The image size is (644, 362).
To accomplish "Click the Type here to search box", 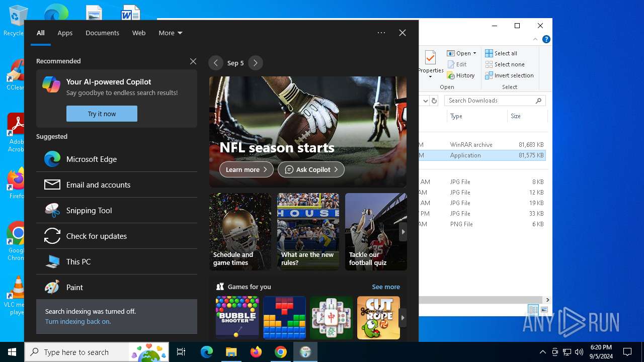I will tap(97, 352).
